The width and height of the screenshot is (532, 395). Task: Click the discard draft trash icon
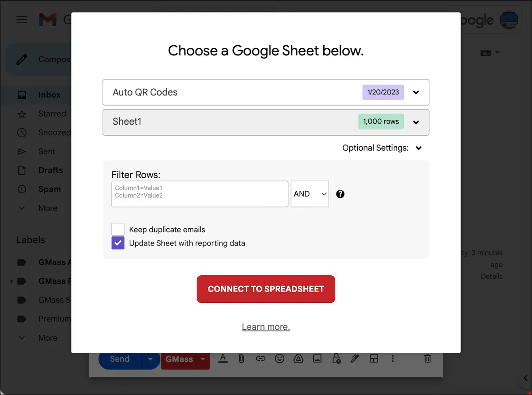[x=427, y=359]
